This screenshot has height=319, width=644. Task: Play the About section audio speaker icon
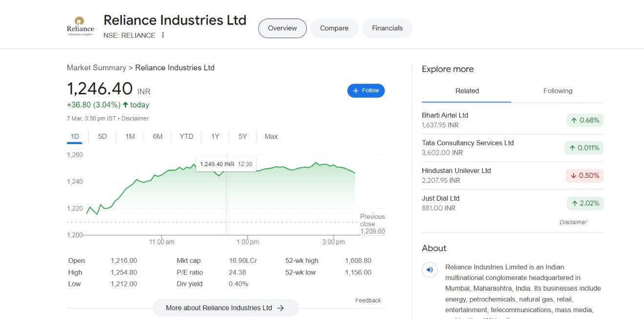(430, 270)
